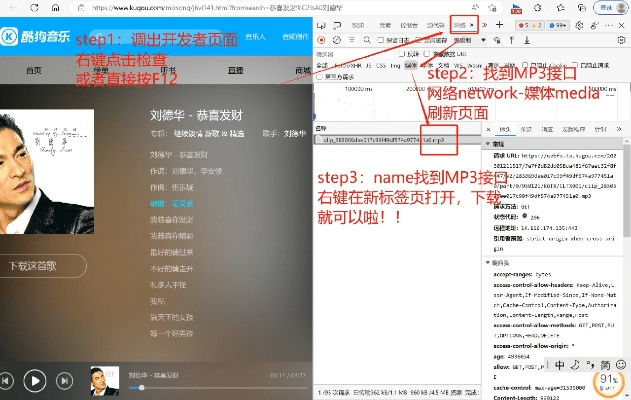This screenshot has height=400, width=631.
Task: Select the JS filter type
Action: [x=368, y=65]
